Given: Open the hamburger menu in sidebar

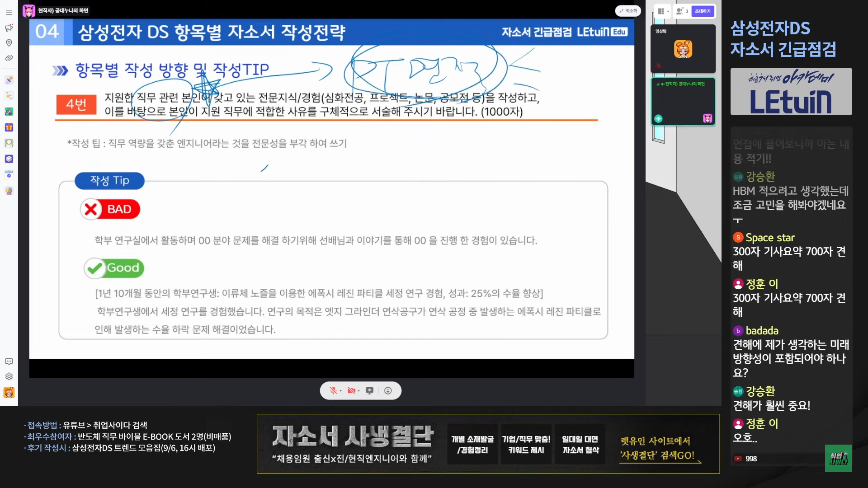Looking at the screenshot, I should tap(9, 13).
